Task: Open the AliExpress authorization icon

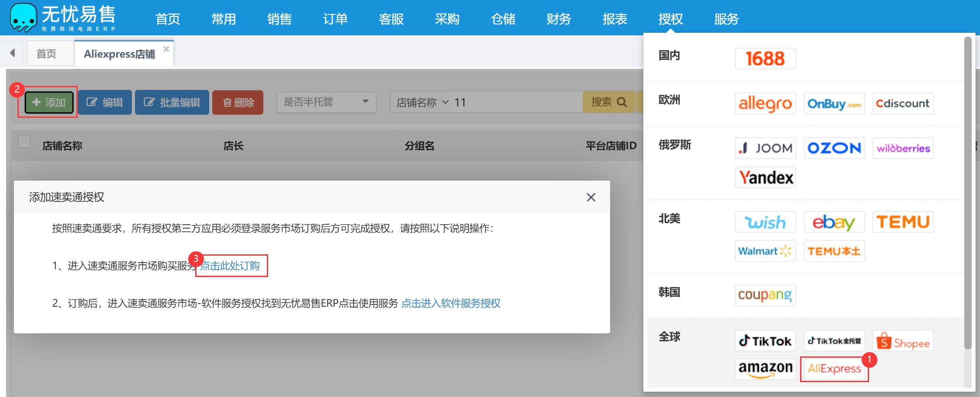Action: tap(834, 369)
